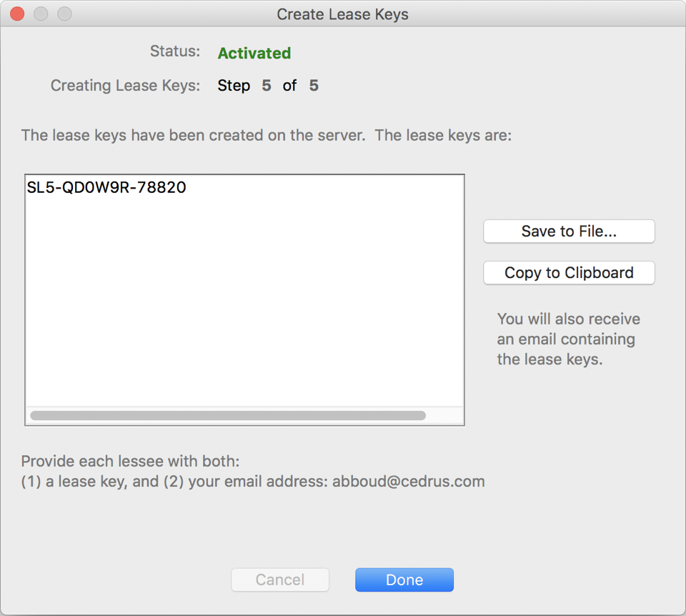The image size is (686, 616).
Task: Click the Step 5 of 5 indicator
Action: point(268,86)
